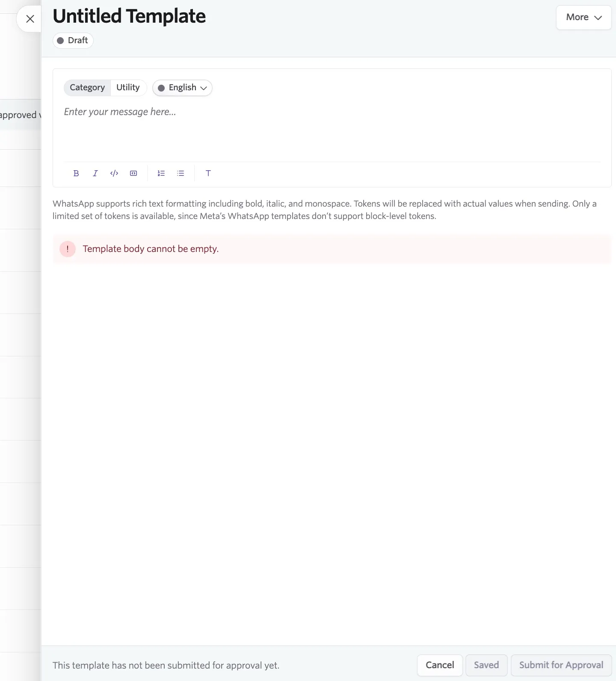Viewport: 616px width, 681px height.
Task: Click into the message body field
Action: (332, 131)
